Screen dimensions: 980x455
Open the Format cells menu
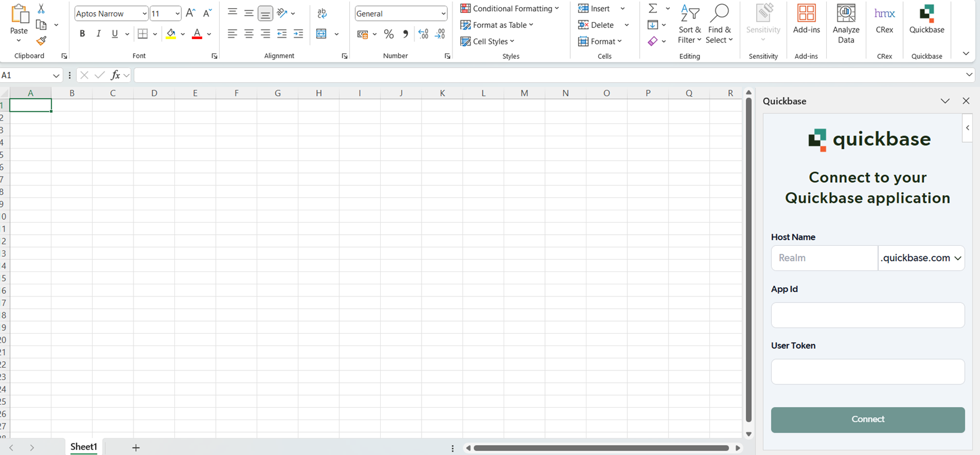click(600, 41)
